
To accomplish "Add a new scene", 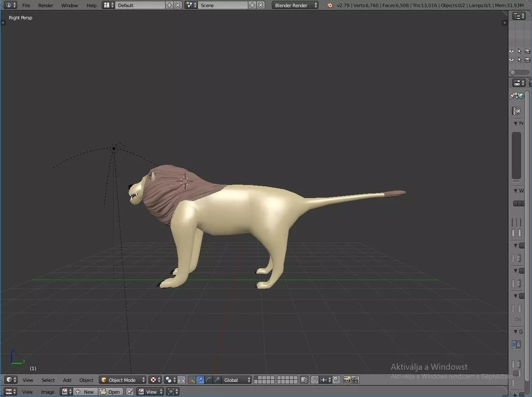I will pyautogui.click(x=252, y=5).
